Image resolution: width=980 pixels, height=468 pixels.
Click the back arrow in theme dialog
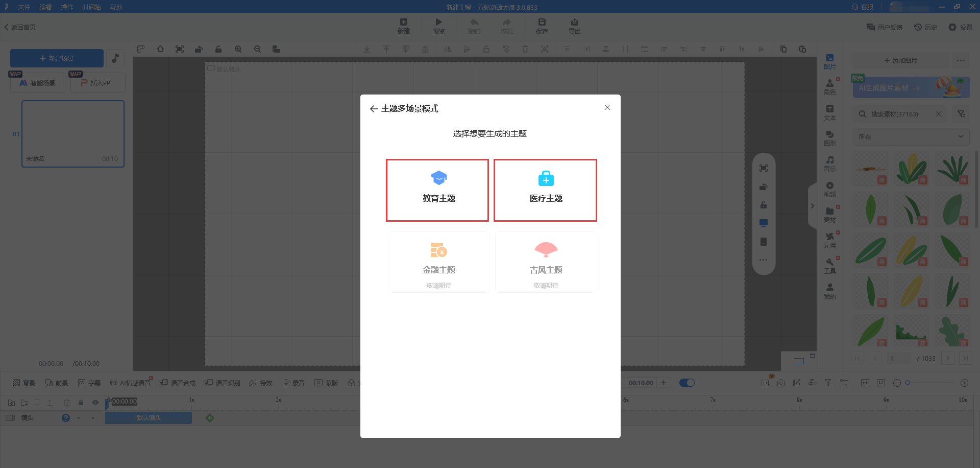pos(374,109)
